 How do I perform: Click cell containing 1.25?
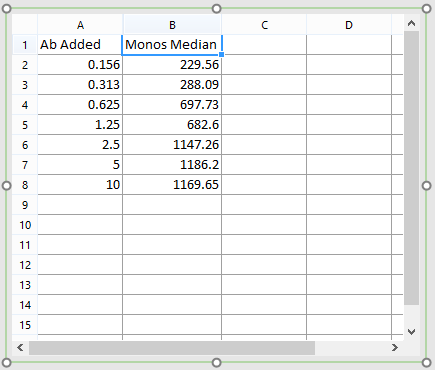pos(80,125)
